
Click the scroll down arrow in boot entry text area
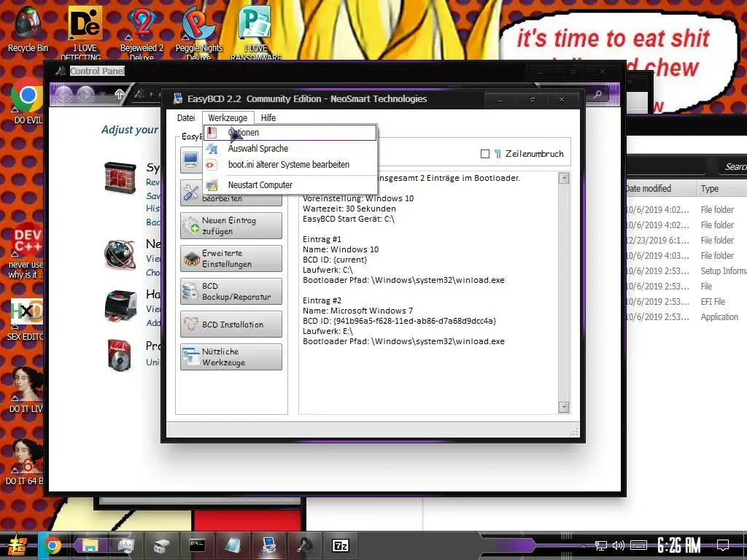click(564, 407)
